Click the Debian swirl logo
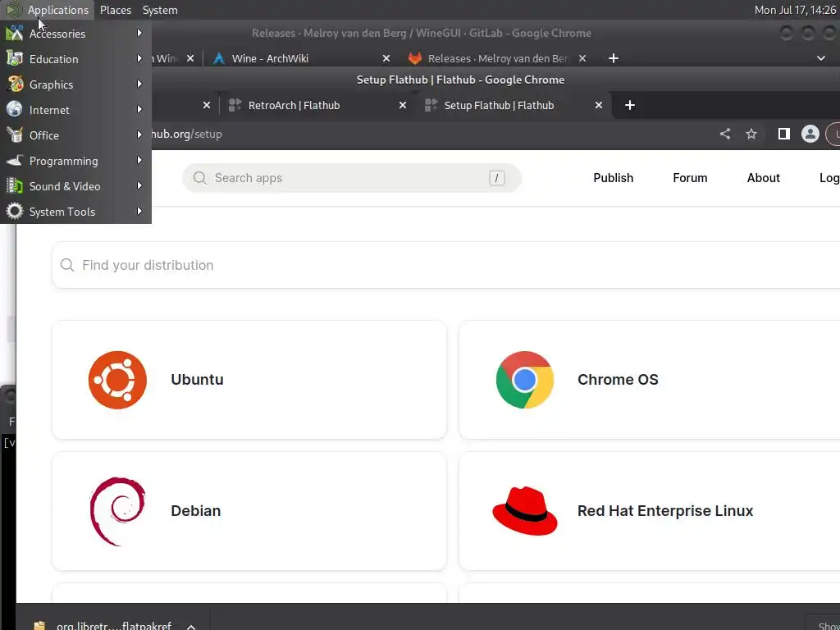 coord(117,511)
